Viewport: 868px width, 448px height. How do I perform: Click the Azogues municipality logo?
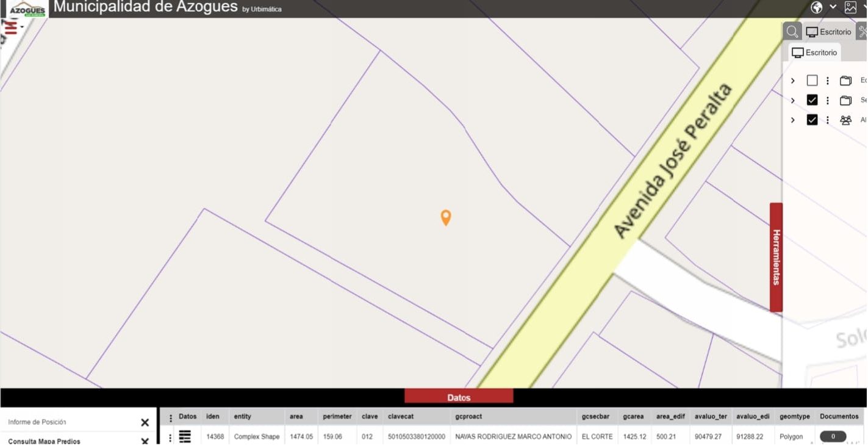27,9
